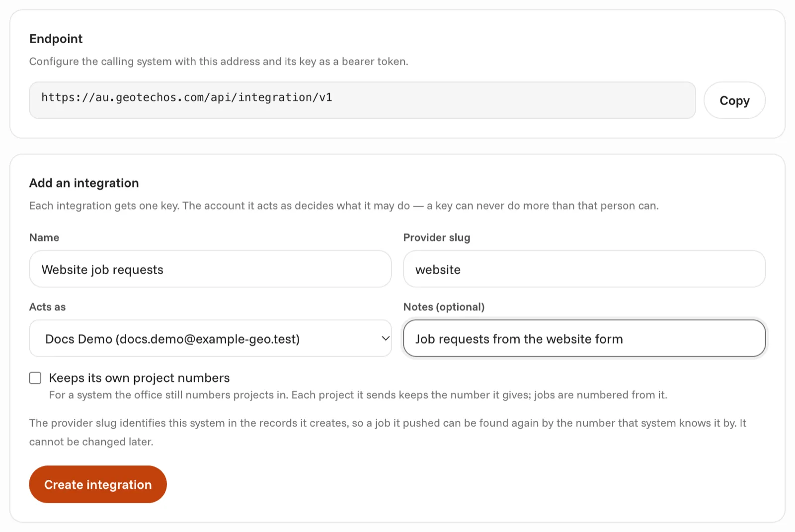
Task: Click the Create integration button
Action: pos(98,484)
